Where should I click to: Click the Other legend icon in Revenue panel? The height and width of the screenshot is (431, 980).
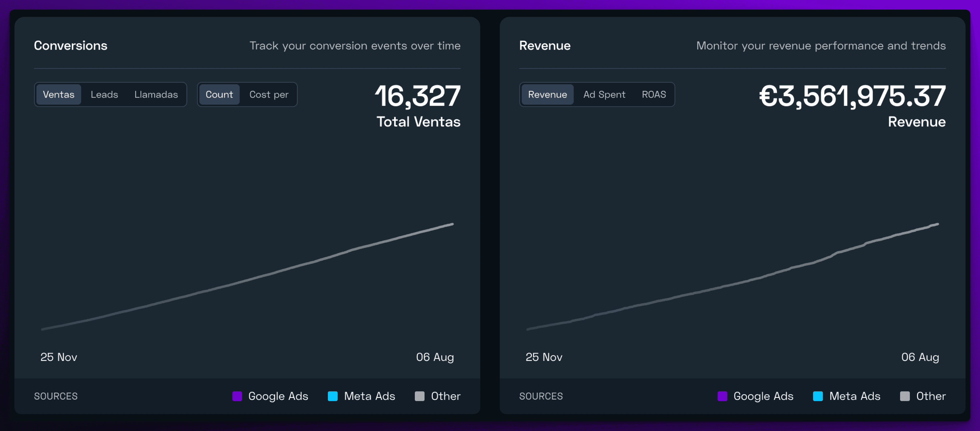[x=905, y=396]
